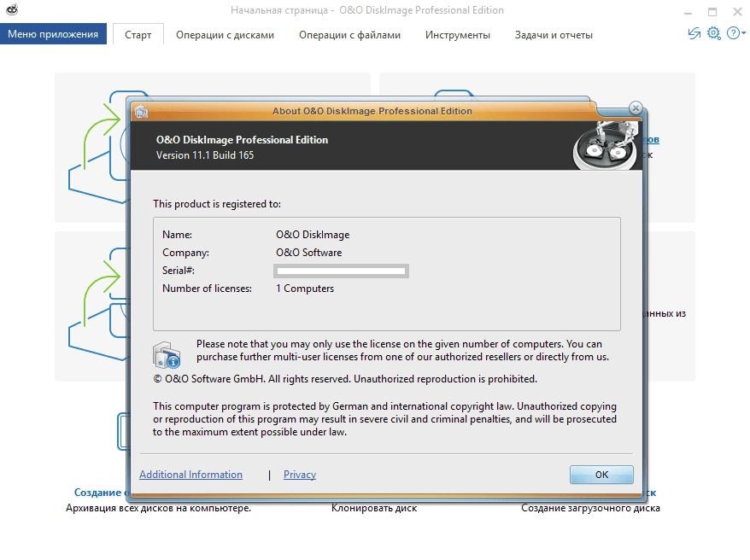Click the second drive icon with the green arrow, on the left
750x560 pixels.
[x=98, y=303]
